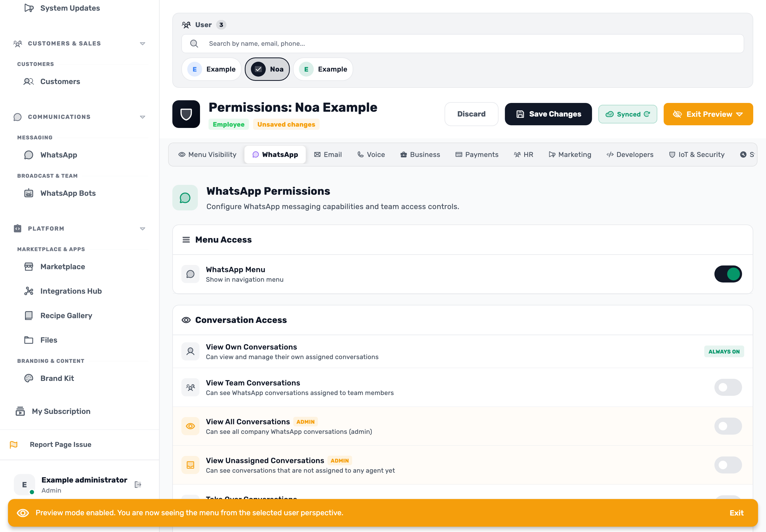Click the View Own Conversations person icon
Screen dimensions: 766x532
coord(190,351)
